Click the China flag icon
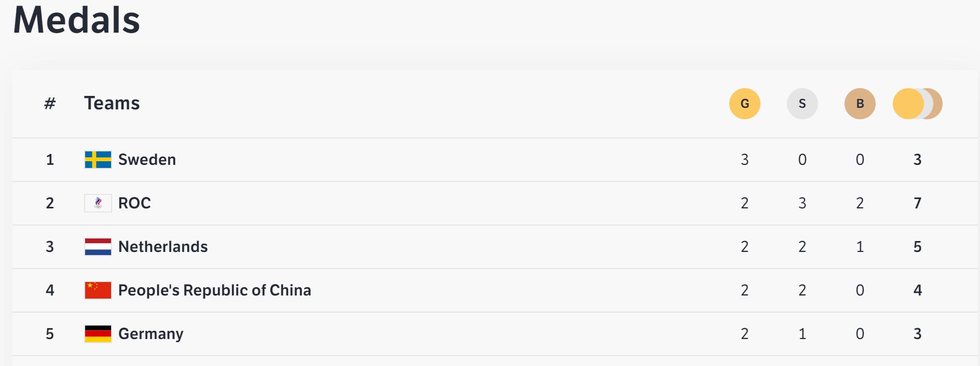Screen dimensions: 980x366 [98, 290]
